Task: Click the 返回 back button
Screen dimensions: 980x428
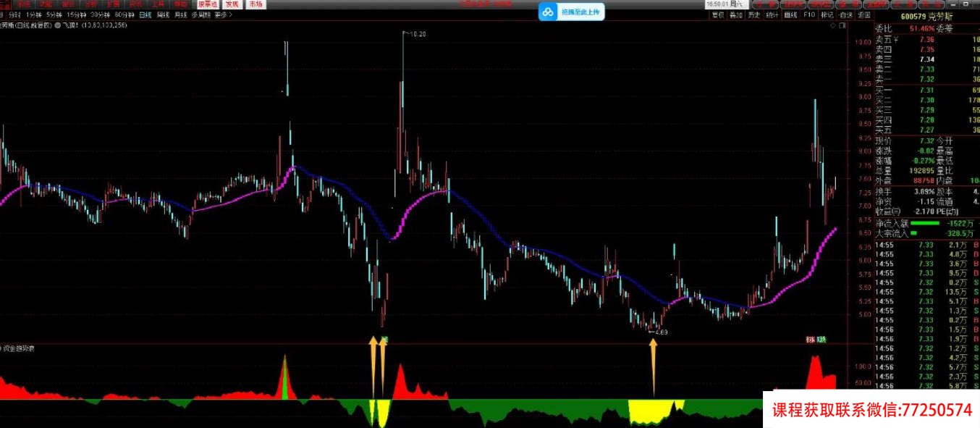Action: (x=863, y=14)
